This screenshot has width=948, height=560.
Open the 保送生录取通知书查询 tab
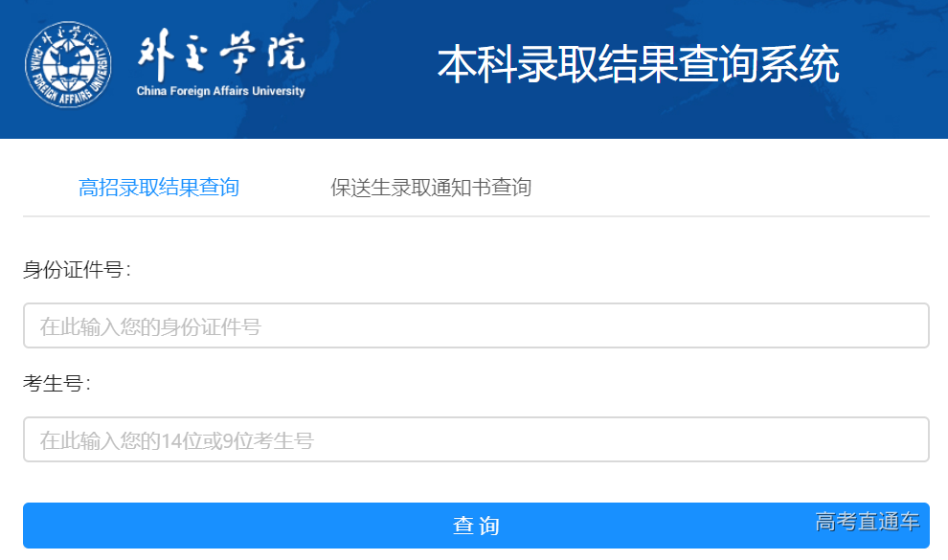431,188
